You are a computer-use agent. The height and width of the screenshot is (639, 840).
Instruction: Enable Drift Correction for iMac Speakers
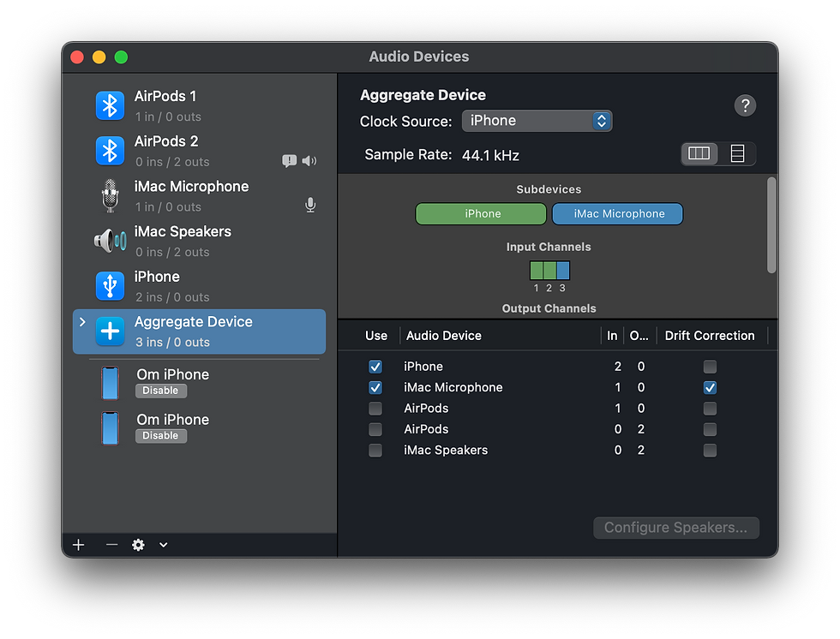coord(710,450)
